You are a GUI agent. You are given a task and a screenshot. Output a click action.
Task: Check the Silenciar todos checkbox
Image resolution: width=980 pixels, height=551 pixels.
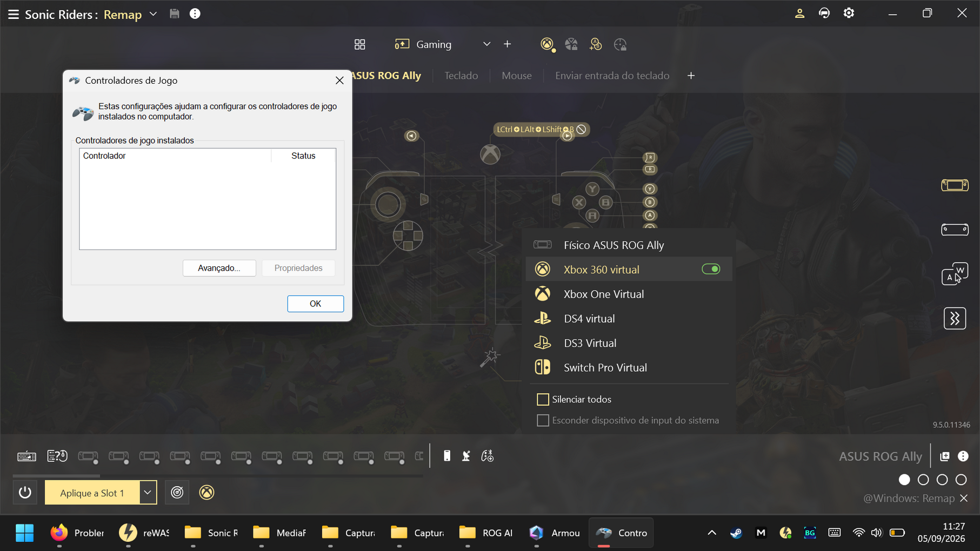pos(543,399)
